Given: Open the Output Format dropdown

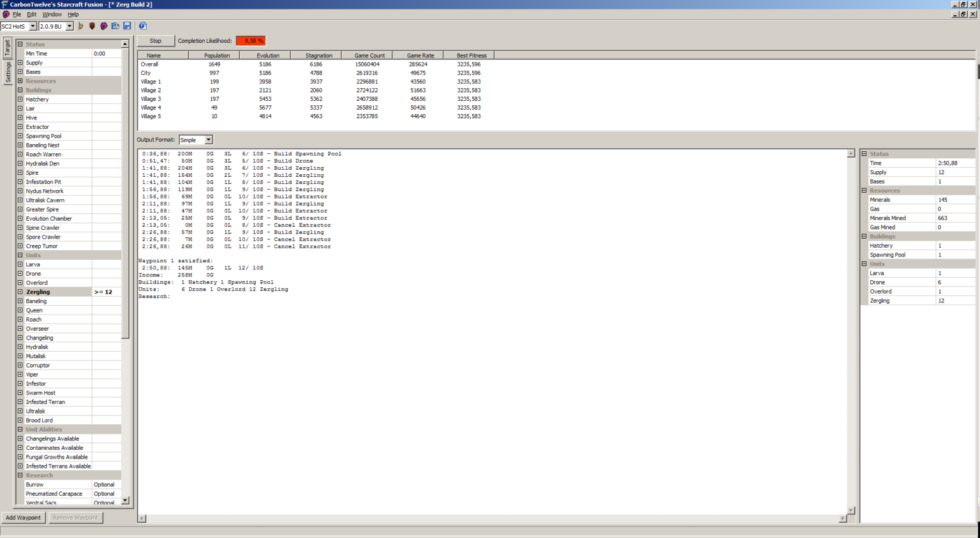Looking at the screenshot, I should pos(208,140).
